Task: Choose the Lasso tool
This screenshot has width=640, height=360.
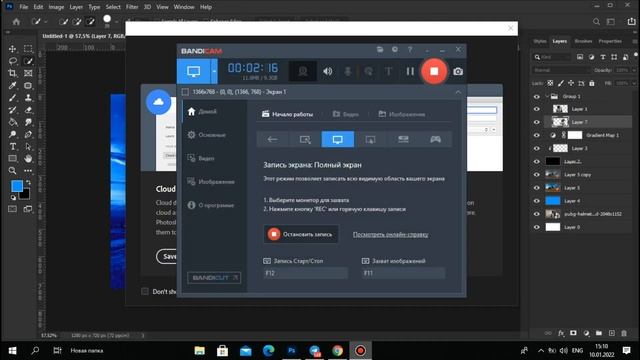Action: pos(13,61)
